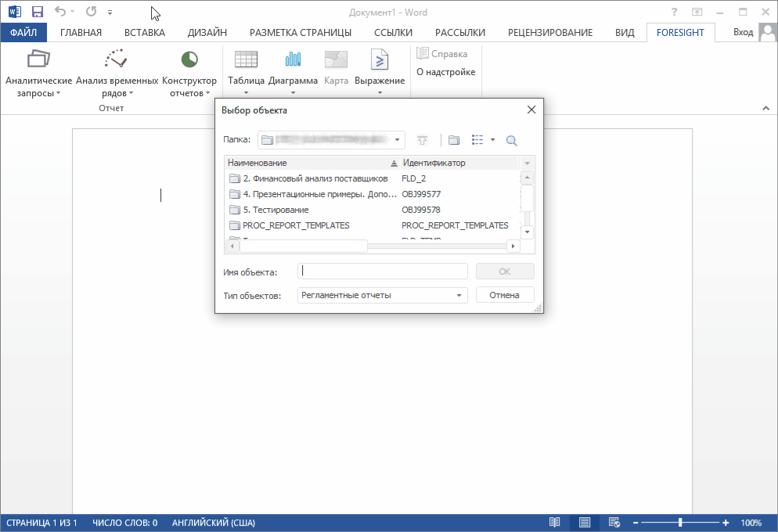Switch to РАЗМЕТКА СТРАНИЦЫ tab
The image size is (778, 532).
point(301,33)
